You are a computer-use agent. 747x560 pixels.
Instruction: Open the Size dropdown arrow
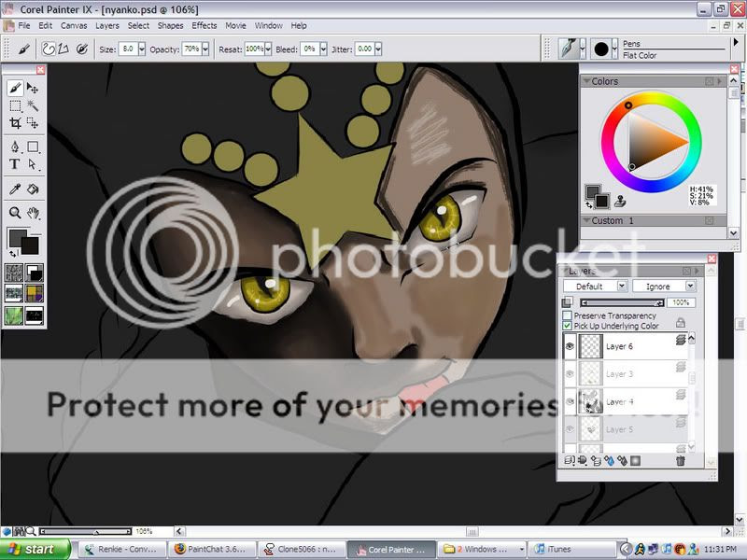coord(142,49)
